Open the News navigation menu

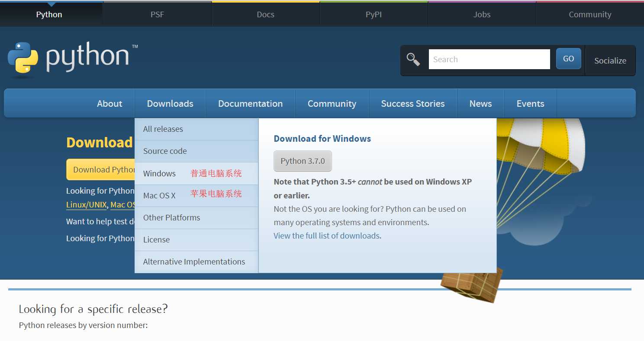480,104
